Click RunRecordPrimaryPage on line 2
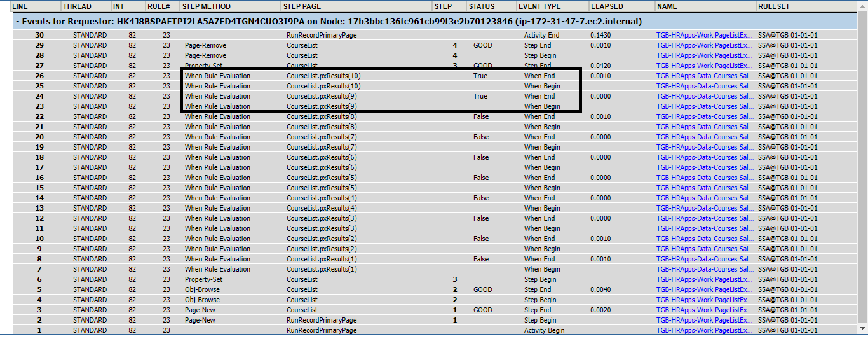 [x=322, y=320]
